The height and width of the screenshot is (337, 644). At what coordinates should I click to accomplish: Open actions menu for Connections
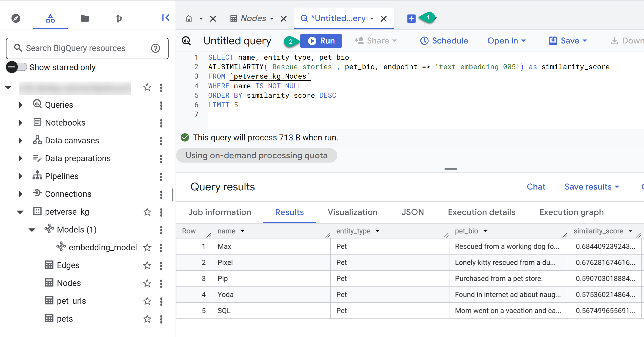(x=161, y=194)
